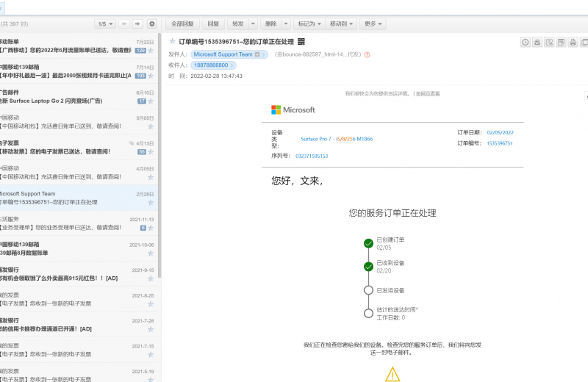Open the 年中好礼最后一波 email

pyautogui.click(x=78, y=71)
